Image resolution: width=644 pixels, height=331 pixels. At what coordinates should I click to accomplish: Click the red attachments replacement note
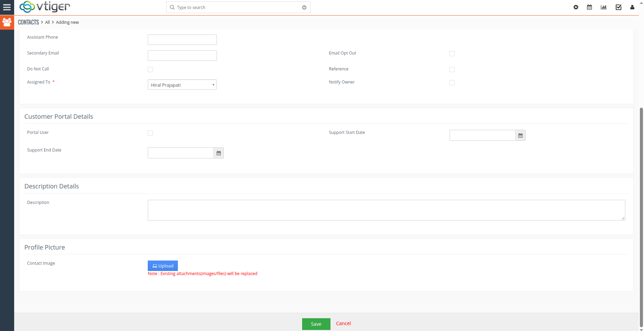(x=202, y=274)
